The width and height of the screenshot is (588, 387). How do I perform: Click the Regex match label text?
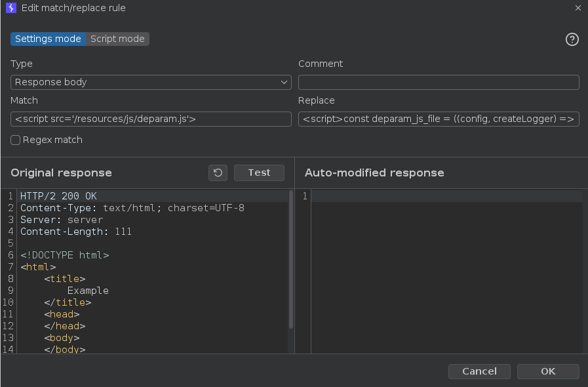tap(52, 140)
